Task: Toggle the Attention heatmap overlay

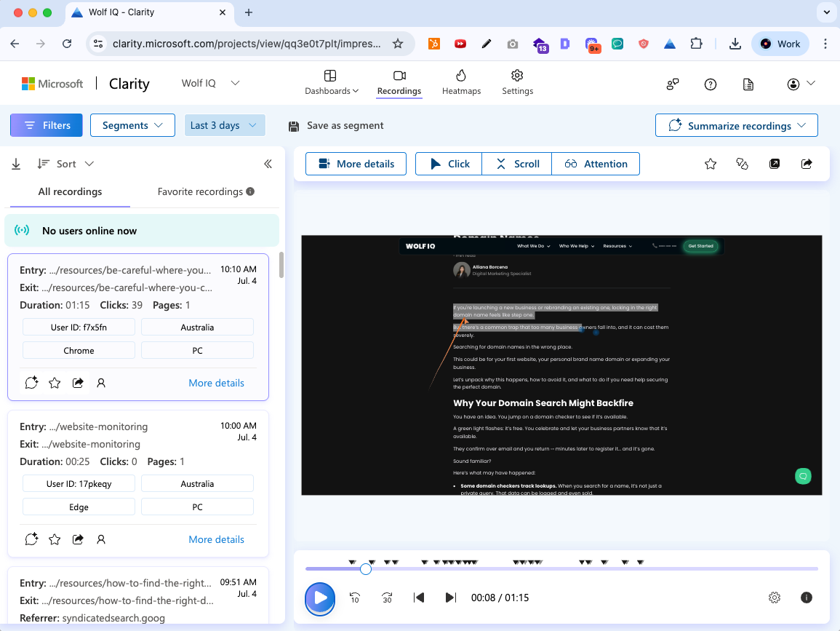Action: point(596,164)
